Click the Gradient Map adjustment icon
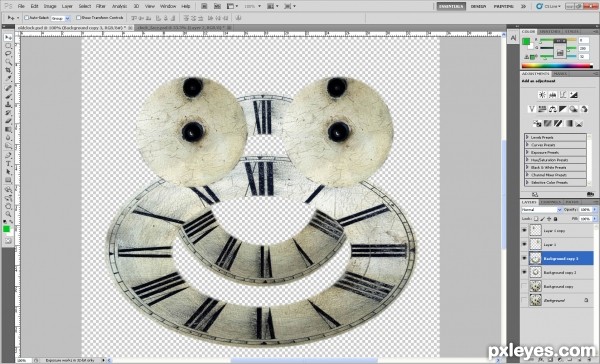Viewport: 600px width, 364px height. [x=569, y=123]
